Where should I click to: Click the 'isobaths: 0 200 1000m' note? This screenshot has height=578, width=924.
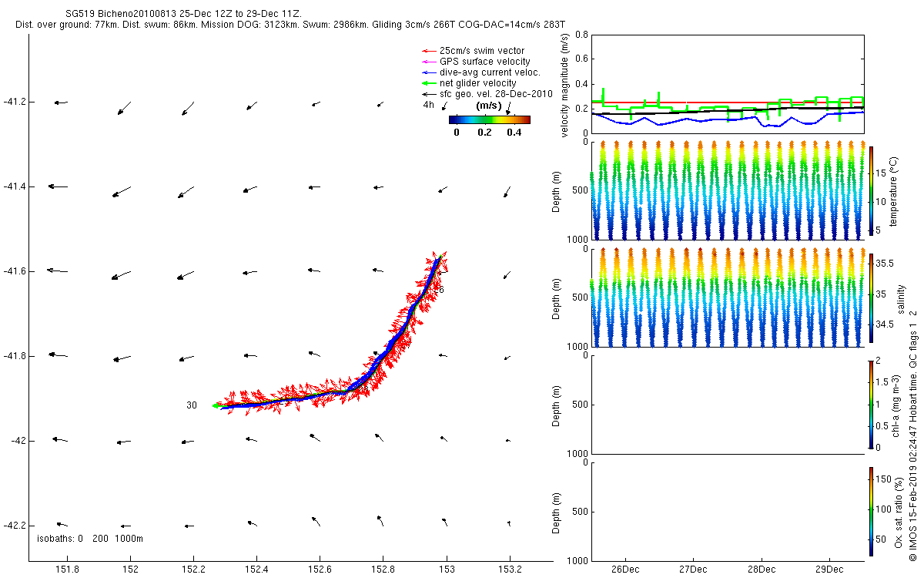pos(90,539)
